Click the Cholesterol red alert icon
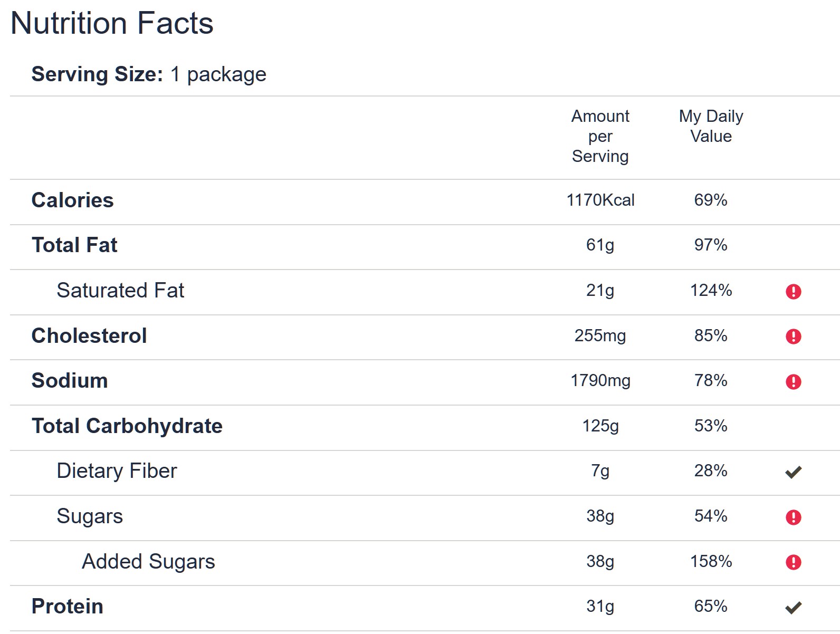The width and height of the screenshot is (840, 634). click(793, 337)
